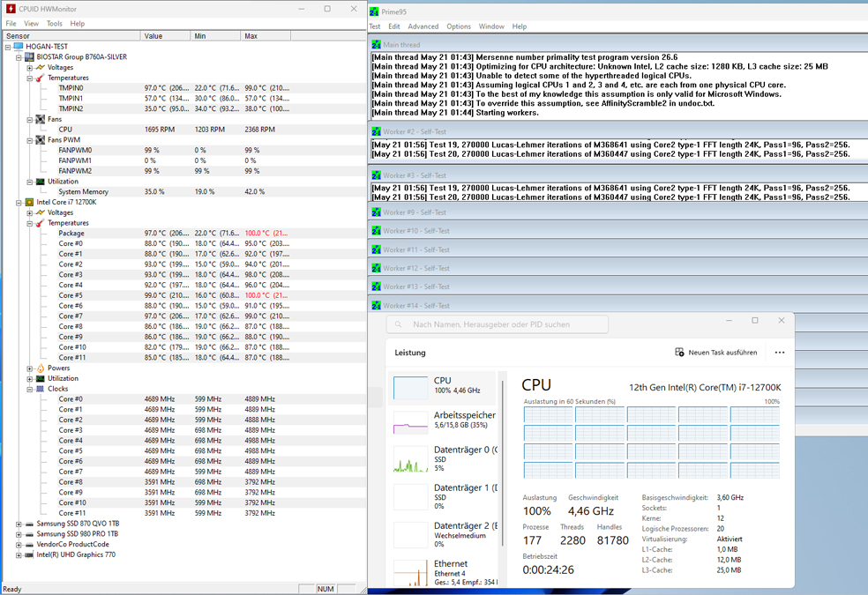Image resolution: width=868 pixels, height=595 pixels.
Task: Select the TMPIN0 temperature row
Action: [185, 88]
